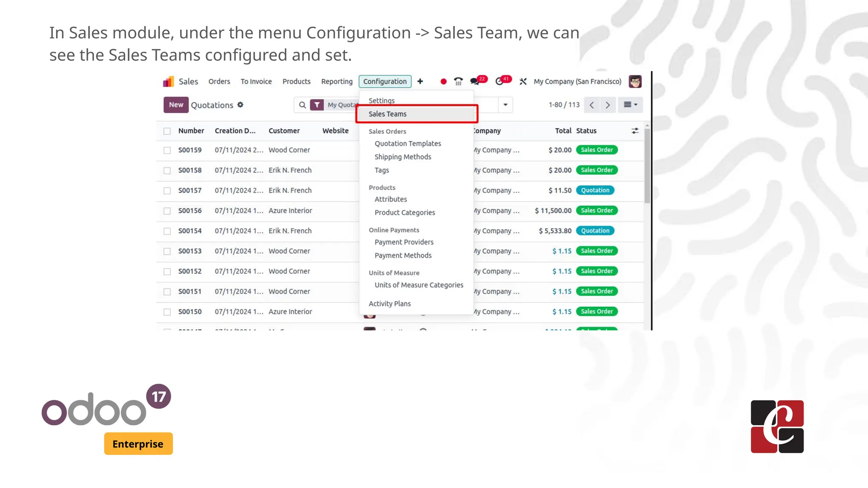
Task: Select the checkbox for order S00159
Action: coord(167,150)
